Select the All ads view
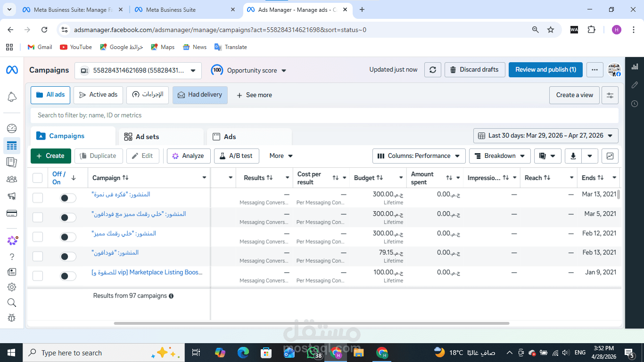Viewport: 644px width, 362px height. (x=50, y=95)
